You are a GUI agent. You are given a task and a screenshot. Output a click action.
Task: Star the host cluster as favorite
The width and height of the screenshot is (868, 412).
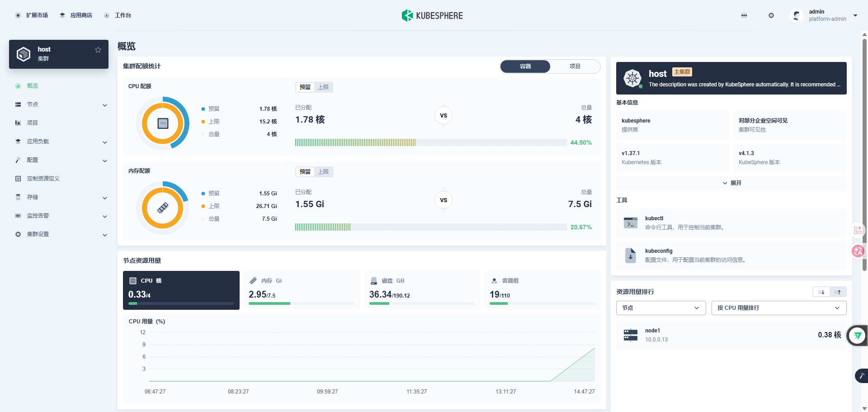point(98,50)
